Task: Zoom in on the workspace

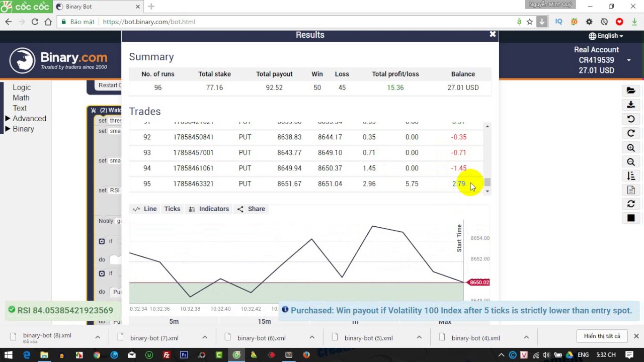Action: tap(631, 148)
